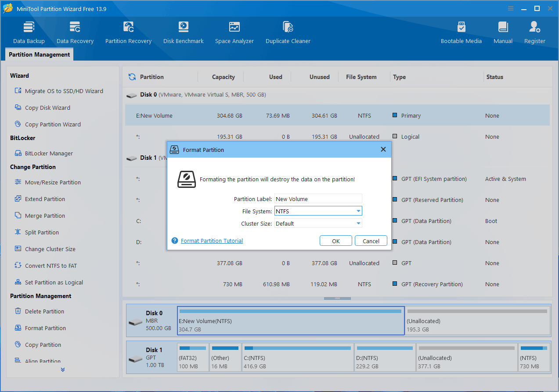The width and height of the screenshot is (559, 392).
Task: Open the hamburger menu in title bar
Action: [511, 8]
